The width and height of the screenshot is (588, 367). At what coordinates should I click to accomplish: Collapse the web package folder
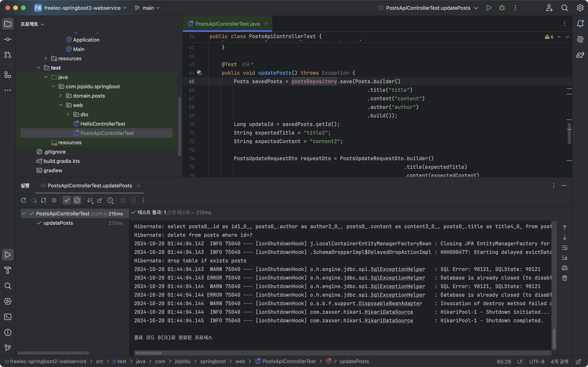tap(61, 105)
